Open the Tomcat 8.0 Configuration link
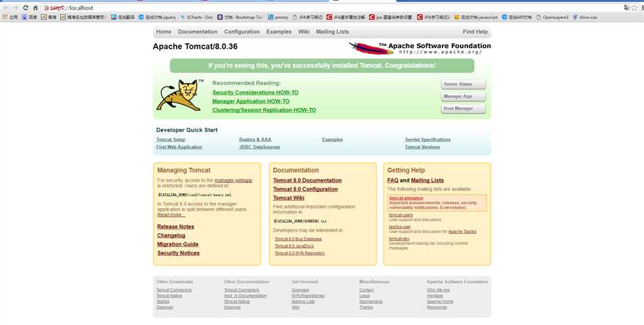 [305, 189]
